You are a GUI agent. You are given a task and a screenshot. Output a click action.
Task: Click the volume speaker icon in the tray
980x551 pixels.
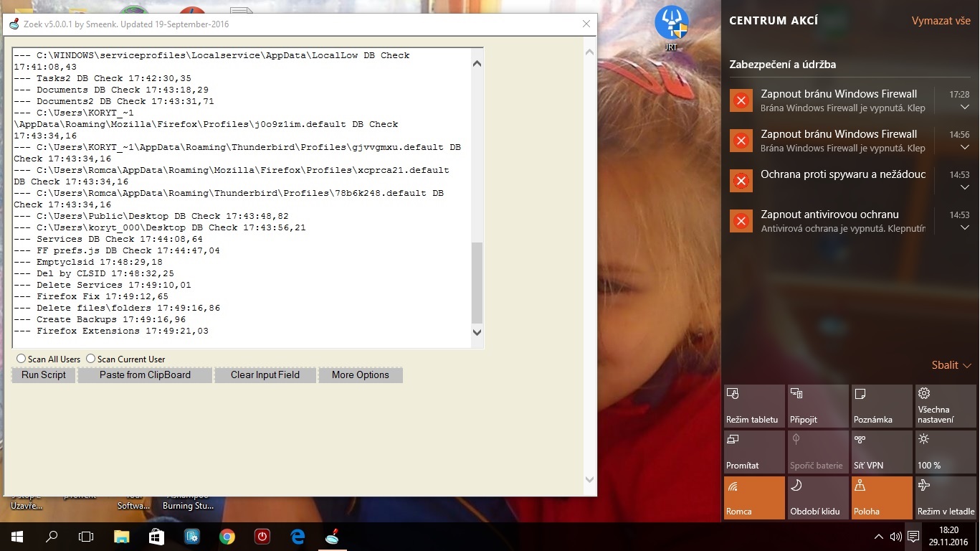[x=895, y=536]
